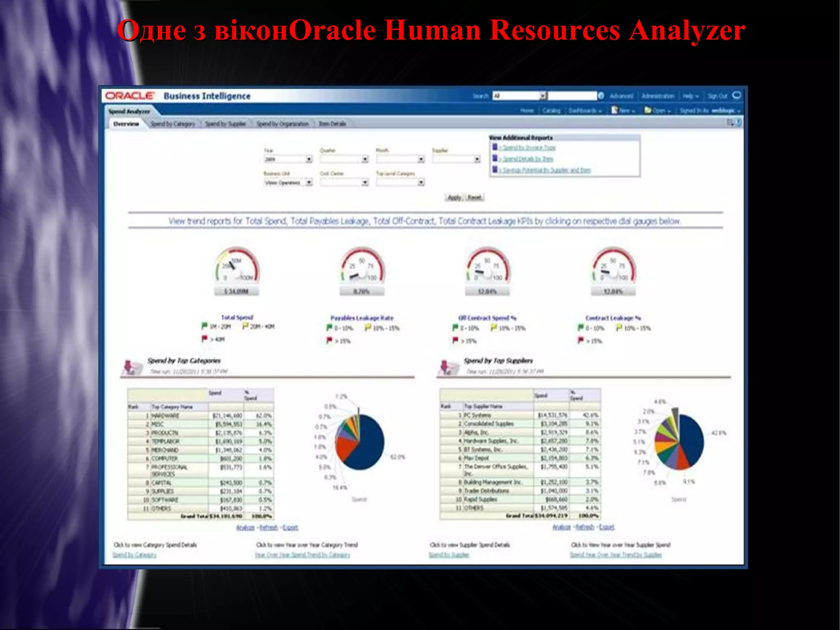Open the Spend by Supplier bottom link
The height and width of the screenshot is (630, 840).
(449, 555)
